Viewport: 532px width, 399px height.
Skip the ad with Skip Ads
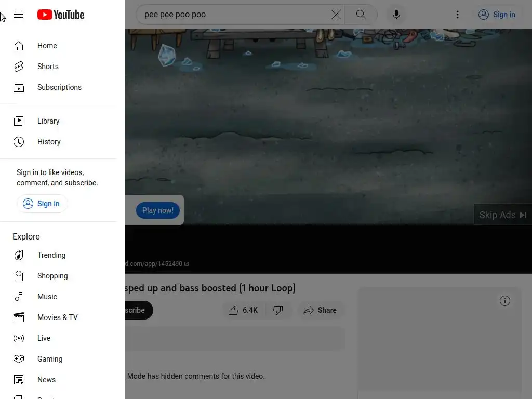tap(503, 215)
